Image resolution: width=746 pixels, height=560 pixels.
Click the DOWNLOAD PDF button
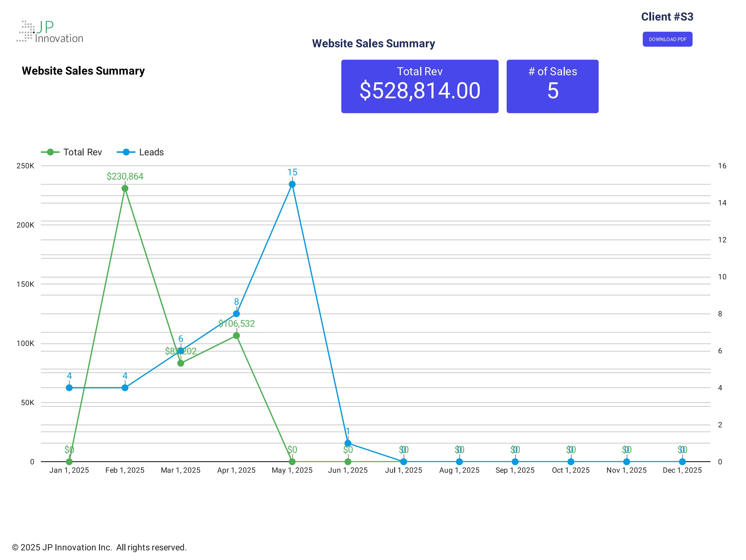[667, 39]
